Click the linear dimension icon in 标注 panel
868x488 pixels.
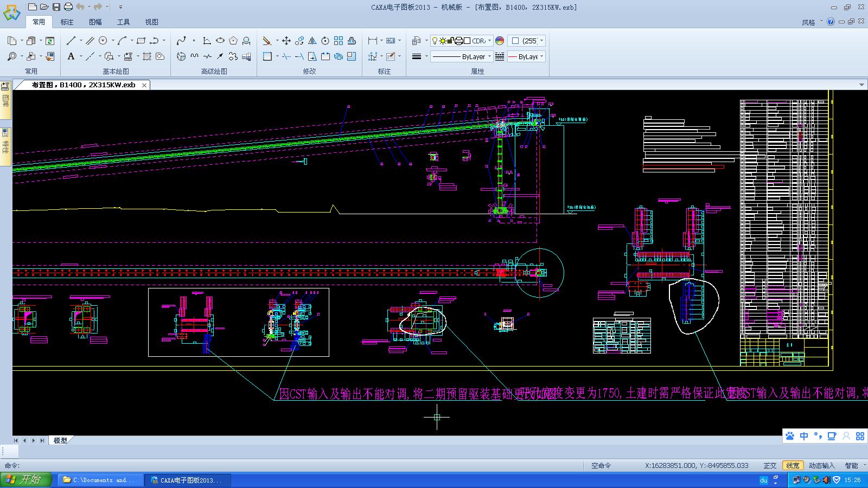pos(372,40)
